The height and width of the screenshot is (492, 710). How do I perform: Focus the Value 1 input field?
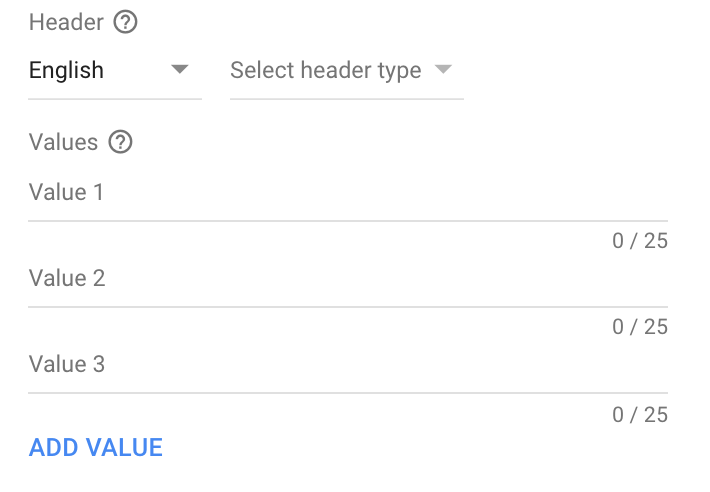[x=347, y=192]
